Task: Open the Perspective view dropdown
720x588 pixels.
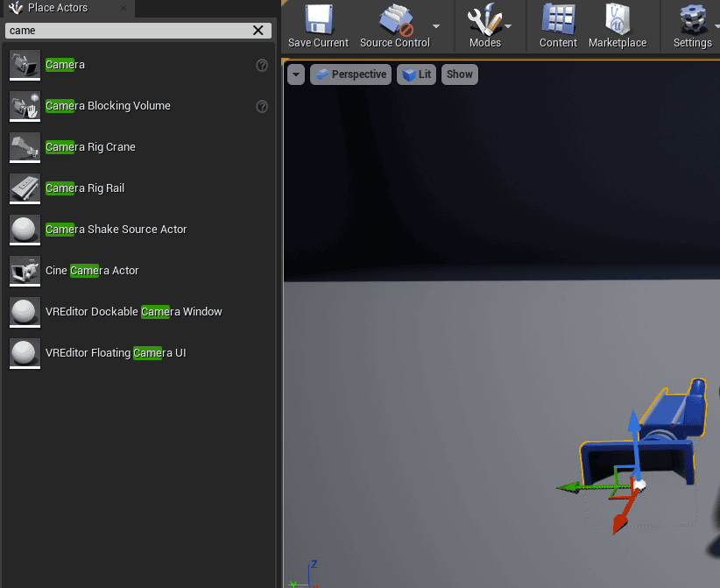Action: tap(350, 74)
